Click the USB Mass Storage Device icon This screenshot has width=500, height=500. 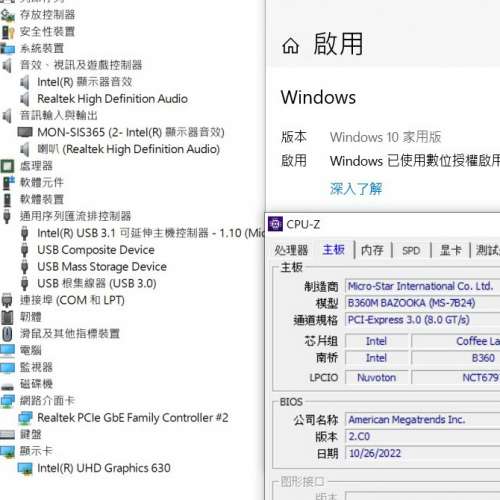[x=24, y=267]
